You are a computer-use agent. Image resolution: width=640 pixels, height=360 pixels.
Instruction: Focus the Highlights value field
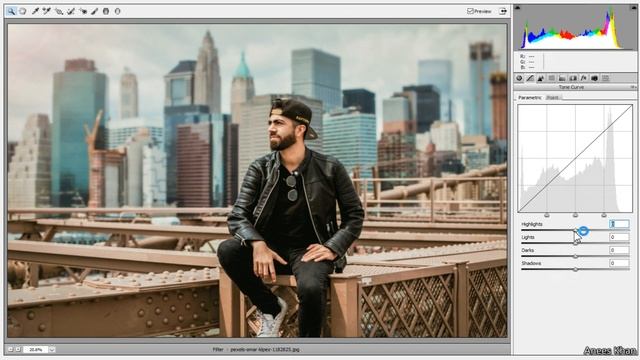[x=619, y=224]
